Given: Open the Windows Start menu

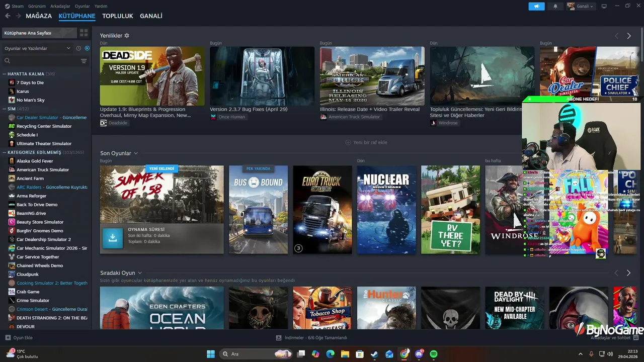Looking at the screenshot, I should (x=211, y=354).
